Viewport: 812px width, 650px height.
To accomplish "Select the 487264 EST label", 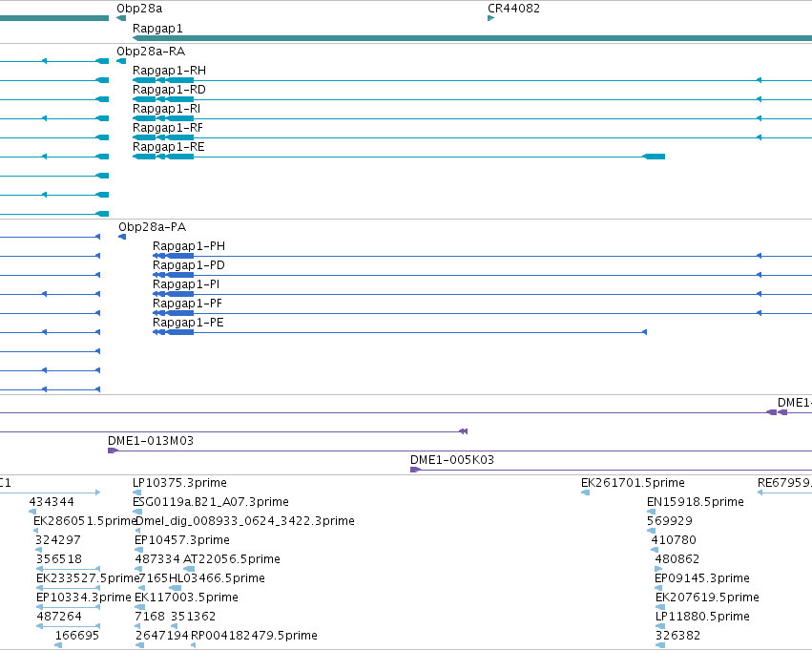I will point(59,617).
